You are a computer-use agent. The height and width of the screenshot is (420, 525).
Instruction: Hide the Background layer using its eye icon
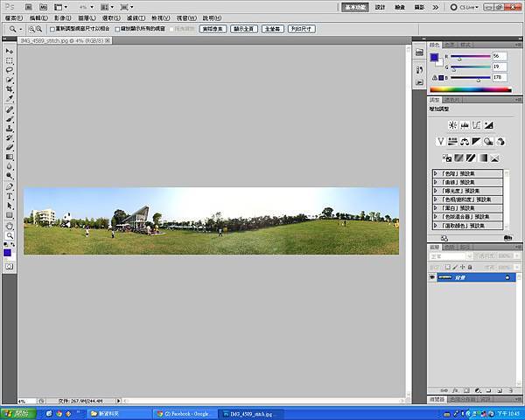(x=432, y=277)
